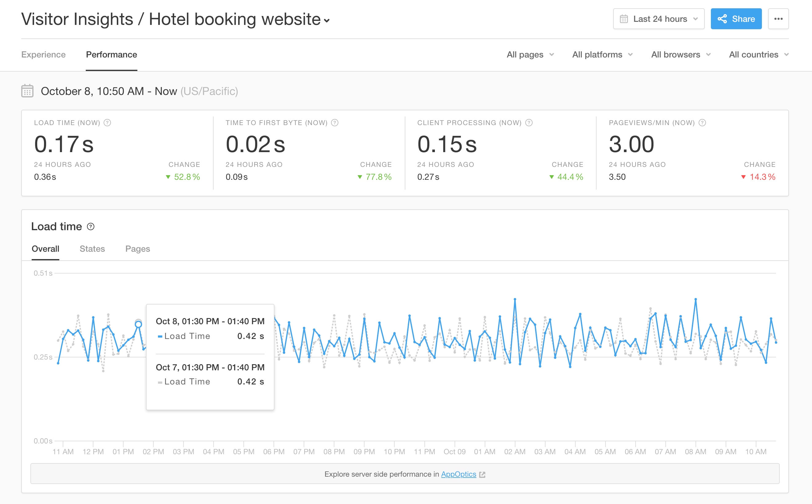Viewport: 812px width, 504px height.
Task: Switch to the Experience tab
Action: click(x=43, y=55)
